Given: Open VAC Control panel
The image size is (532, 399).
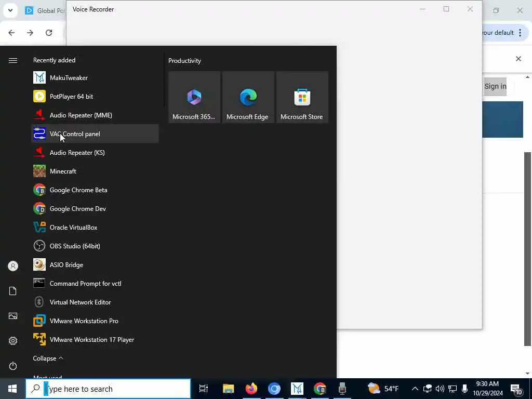Looking at the screenshot, I should (95, 134).
